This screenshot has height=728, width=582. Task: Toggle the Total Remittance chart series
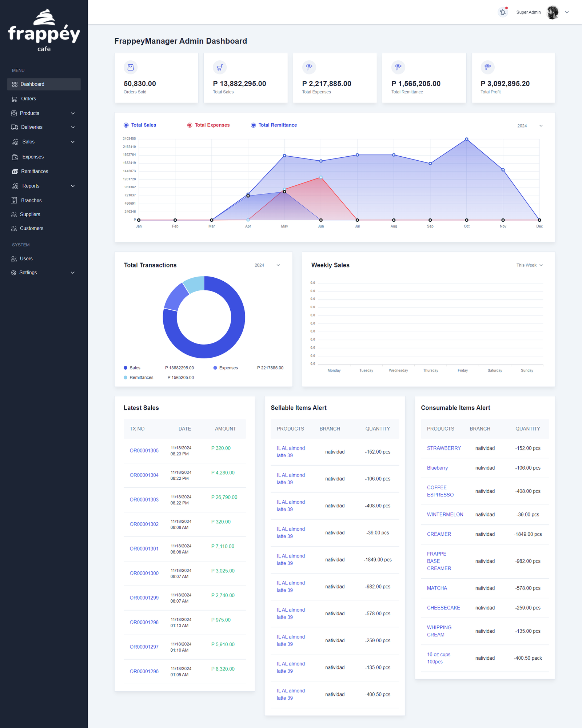coord(274,125)
